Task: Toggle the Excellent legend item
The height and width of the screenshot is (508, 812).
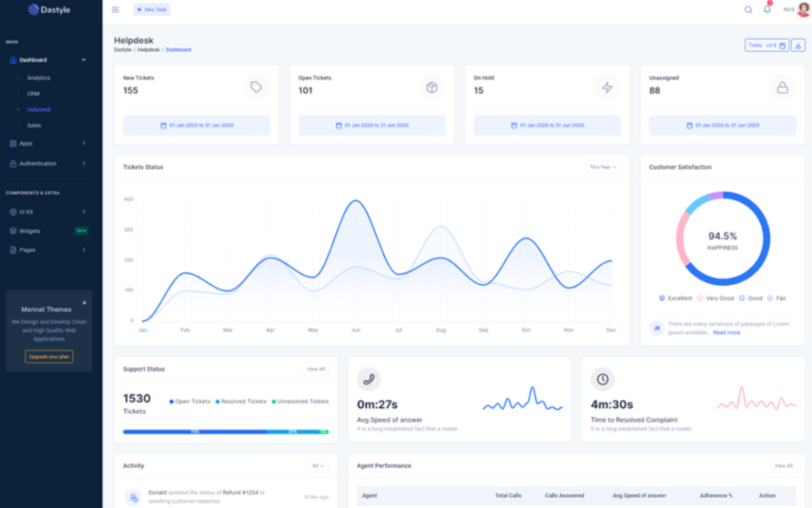Action: (x=676, y=298)
